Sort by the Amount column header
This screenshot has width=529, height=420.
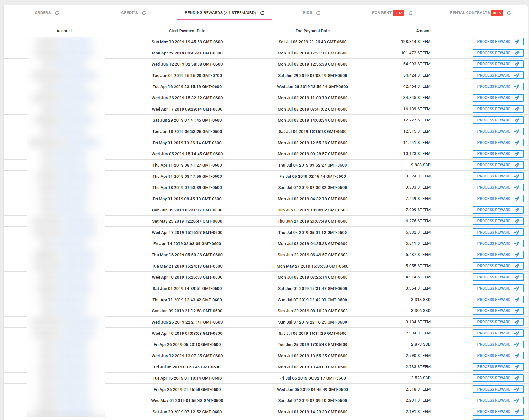[423, 31]
